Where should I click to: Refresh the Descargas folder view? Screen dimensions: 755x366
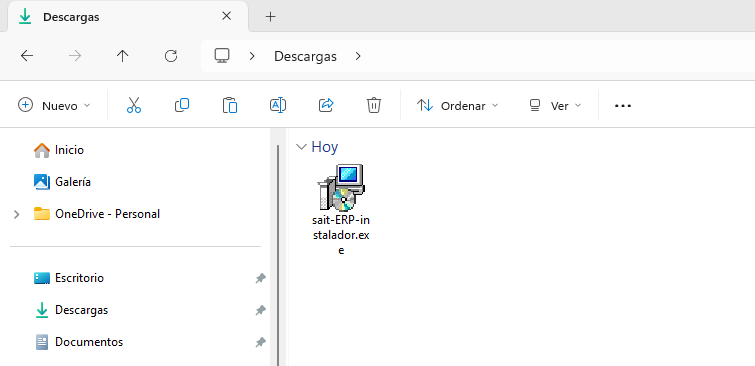click(171, 56)
